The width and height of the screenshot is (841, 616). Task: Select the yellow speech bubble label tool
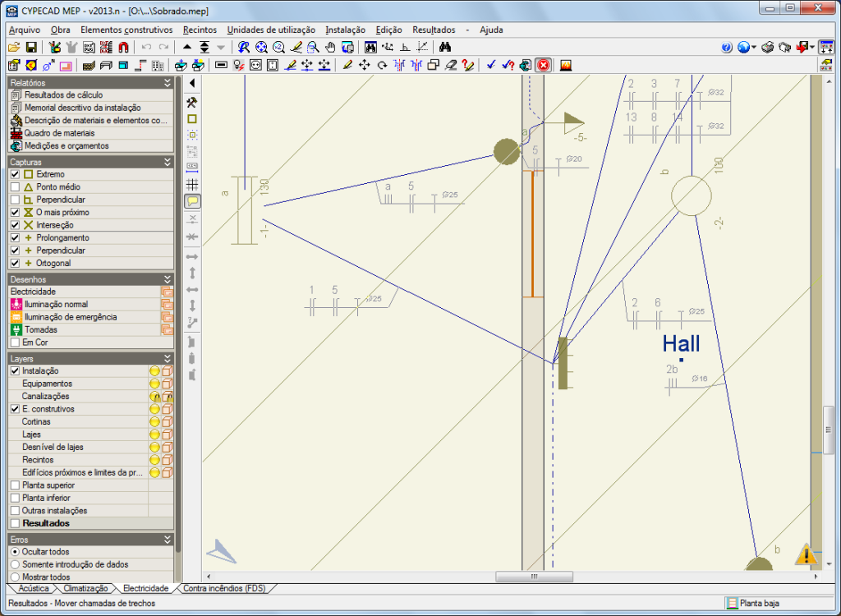192,200
